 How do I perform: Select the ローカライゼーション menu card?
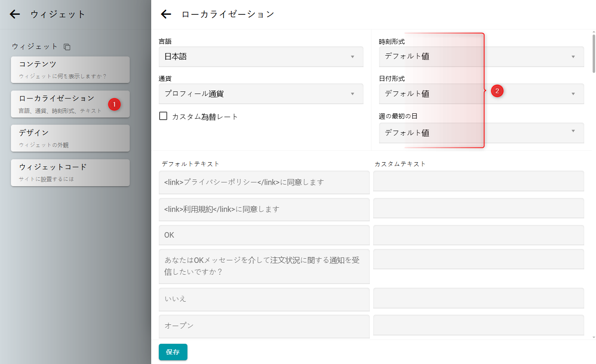pos(59,104)
